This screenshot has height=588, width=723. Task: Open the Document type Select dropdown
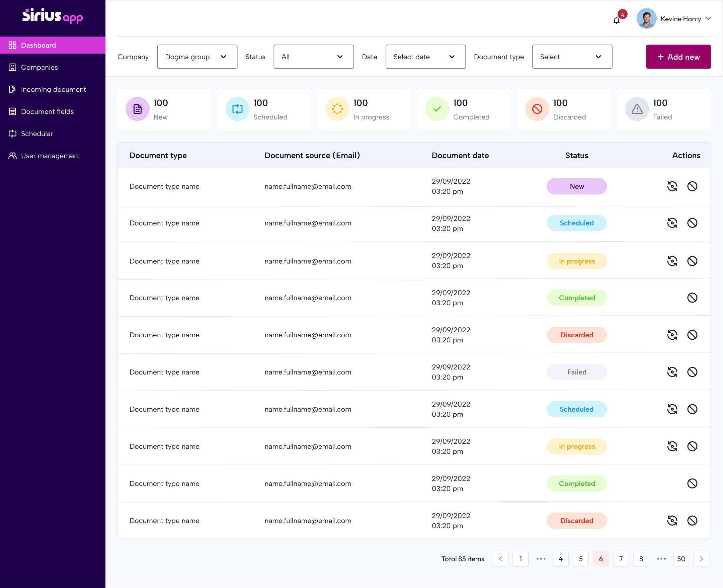572,57
